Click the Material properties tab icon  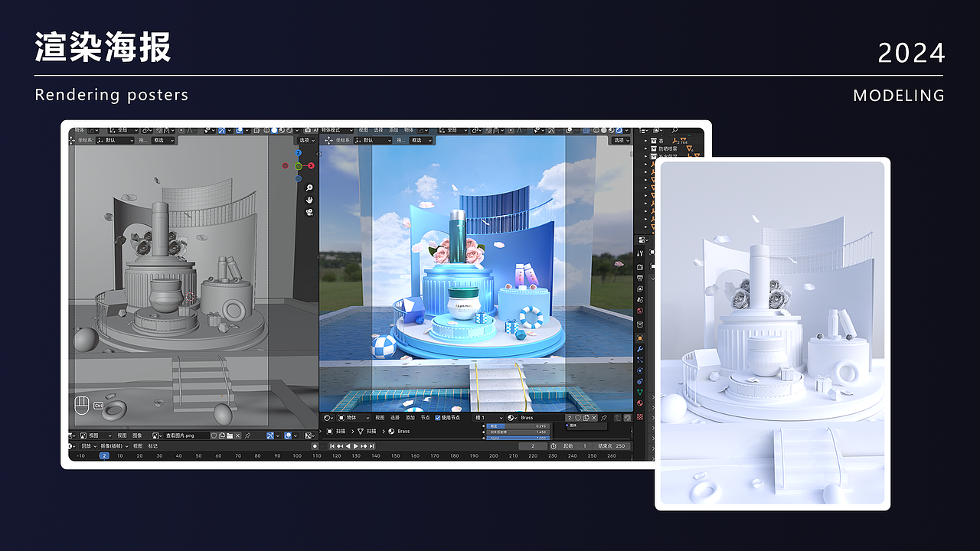coord(640,403)
